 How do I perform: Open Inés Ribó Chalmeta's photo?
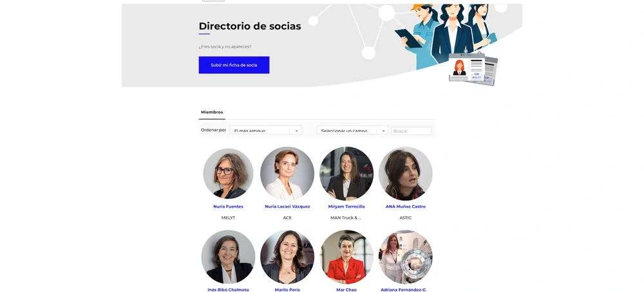coord(228,257)
